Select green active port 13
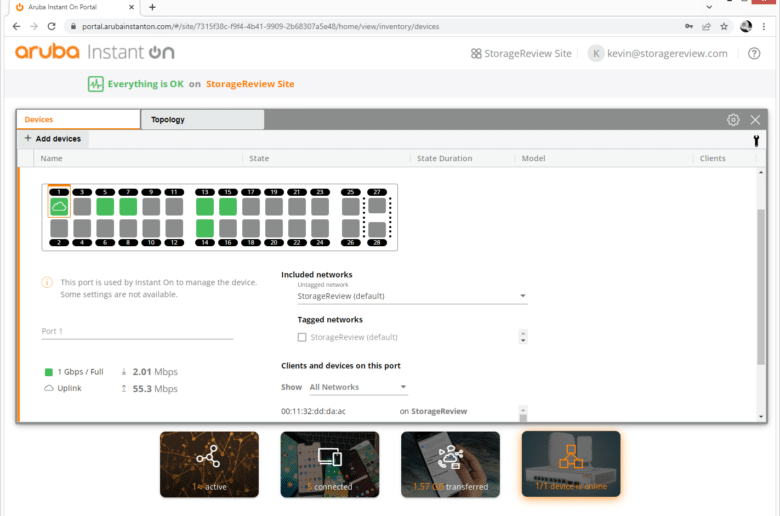The image size is (780, 516). 205,206
